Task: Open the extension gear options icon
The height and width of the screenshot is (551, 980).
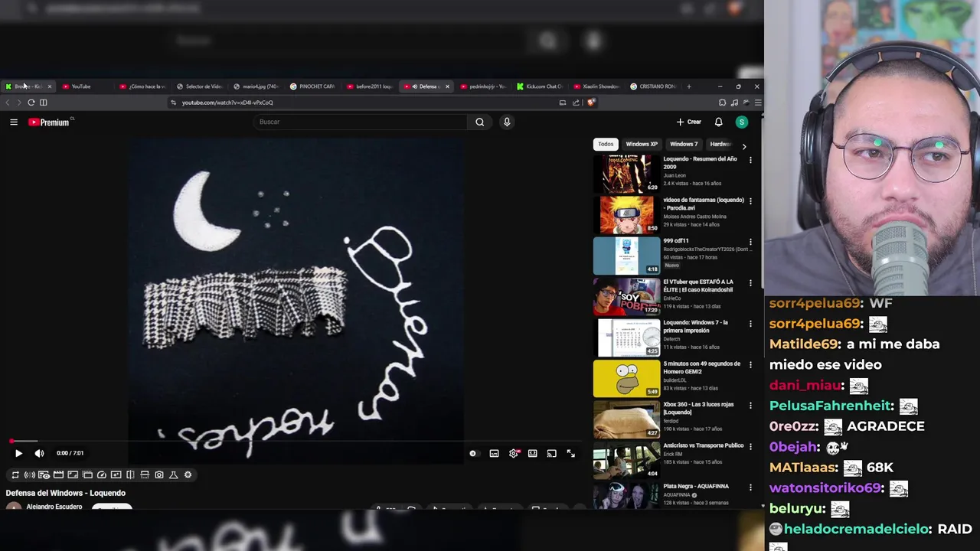Action: [188, 474]
